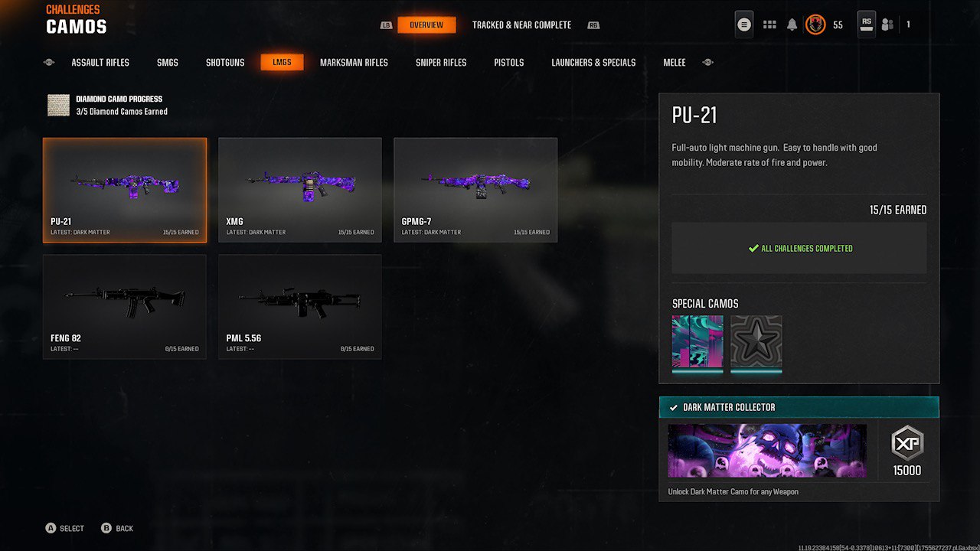Switch to the Sniper Rifles tab
The image size is (980, 551).
tap(441, 63)
